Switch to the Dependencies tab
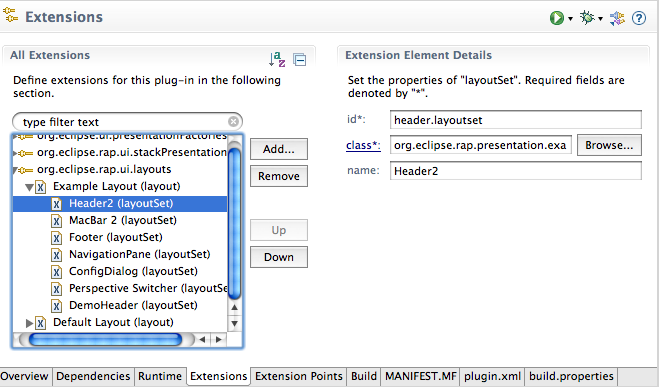The image size is (659, 387). coord(93,376)
